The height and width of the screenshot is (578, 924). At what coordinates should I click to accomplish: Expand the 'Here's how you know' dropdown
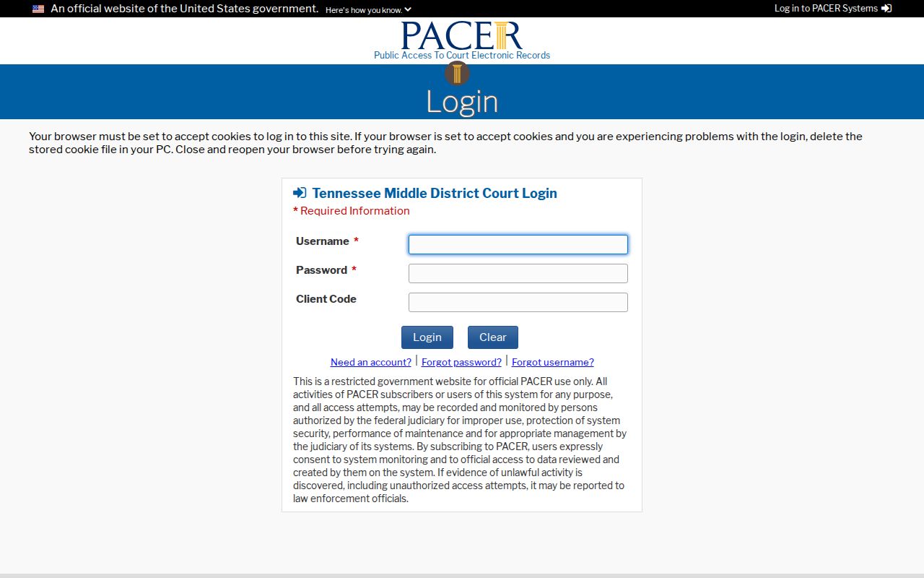point(368,10)
